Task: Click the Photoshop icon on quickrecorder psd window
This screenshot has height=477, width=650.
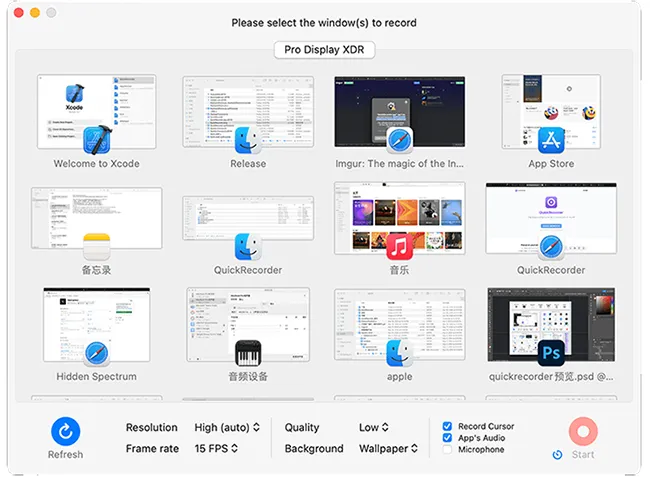Action: (x=551, y=351)
